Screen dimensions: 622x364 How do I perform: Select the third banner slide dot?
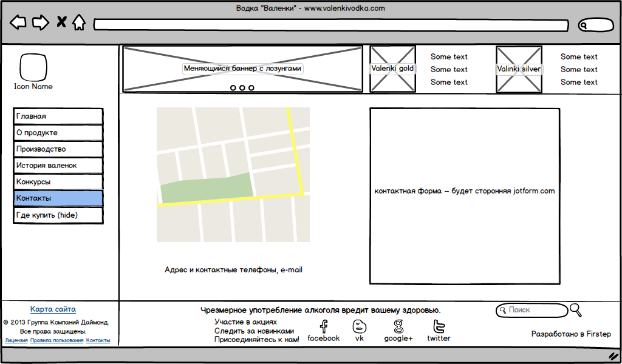coord(251,87)
